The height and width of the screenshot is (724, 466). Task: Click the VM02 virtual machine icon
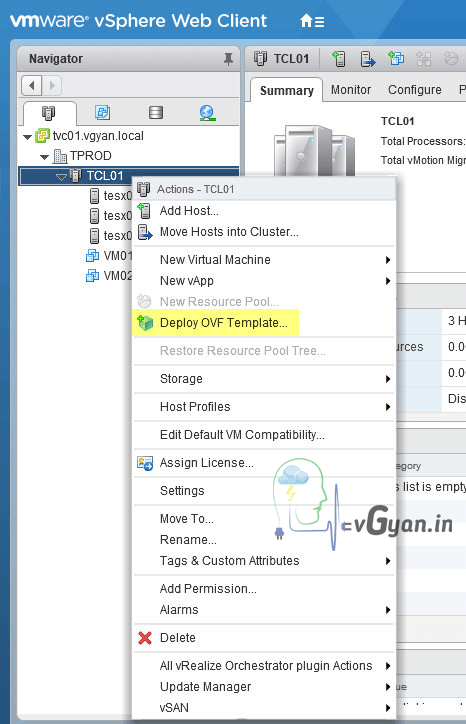coord(92,276)
